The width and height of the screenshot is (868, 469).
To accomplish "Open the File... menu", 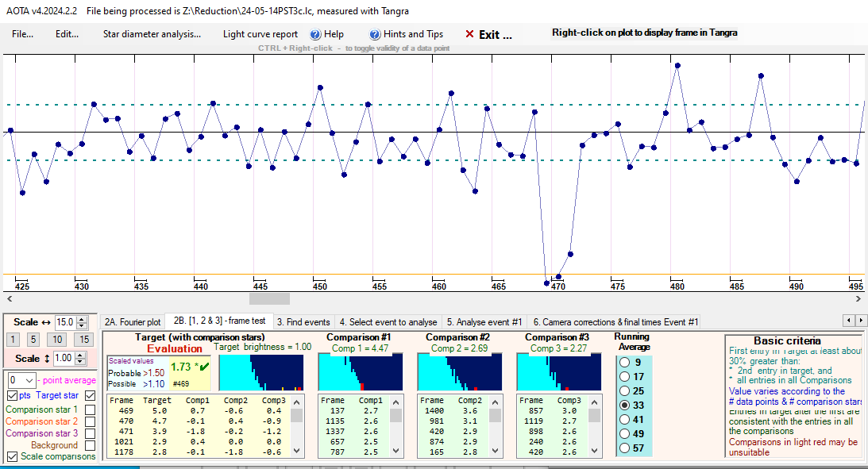I will point(23,34).
